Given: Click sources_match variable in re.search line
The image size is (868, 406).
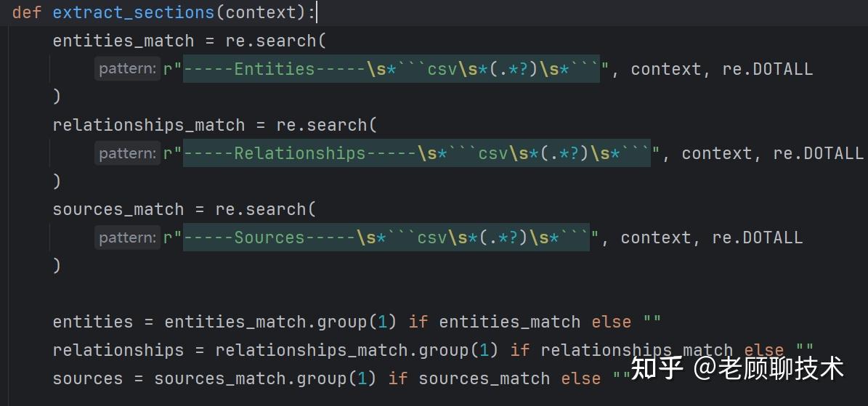Looking at the screenshot, I should [x=118, y=209].
